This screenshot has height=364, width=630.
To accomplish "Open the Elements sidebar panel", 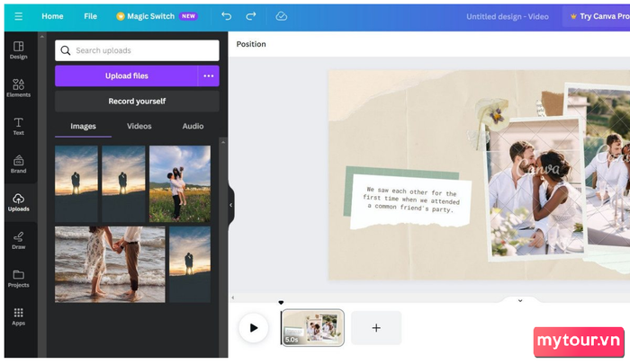I will 19,88.
